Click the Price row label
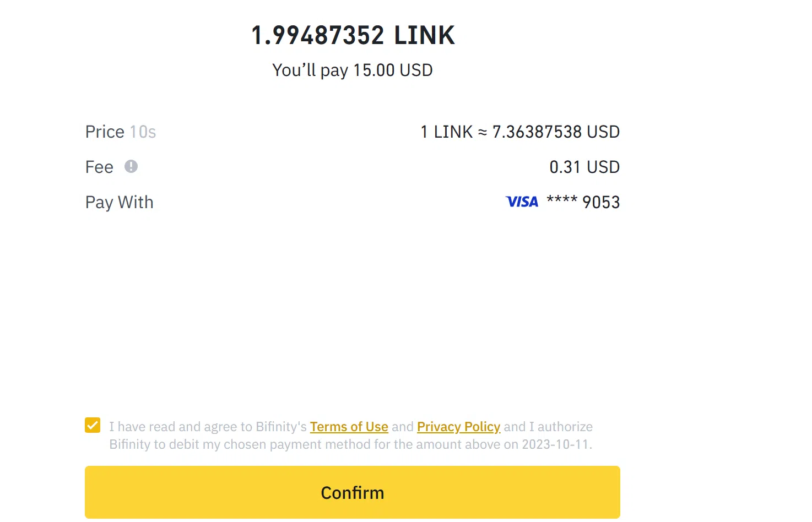 tap(105, 132)
